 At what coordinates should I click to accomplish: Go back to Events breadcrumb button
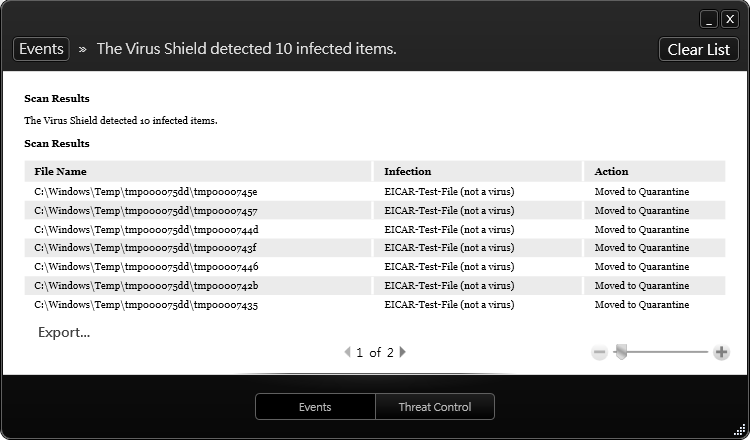pyautogui.click(x=41, y=49)
